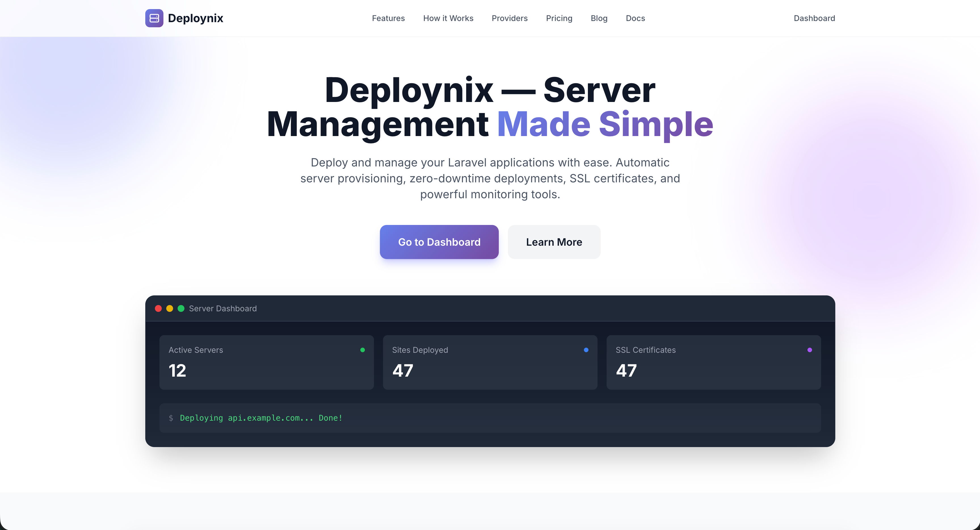980x530 pixels.
Task: Click the yellow traffic light in Server Dashboard
Action: coord(170,308)
